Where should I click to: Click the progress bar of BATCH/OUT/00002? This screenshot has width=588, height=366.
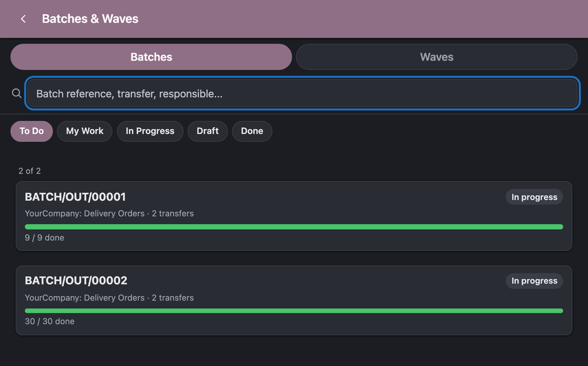click(293, 311)
